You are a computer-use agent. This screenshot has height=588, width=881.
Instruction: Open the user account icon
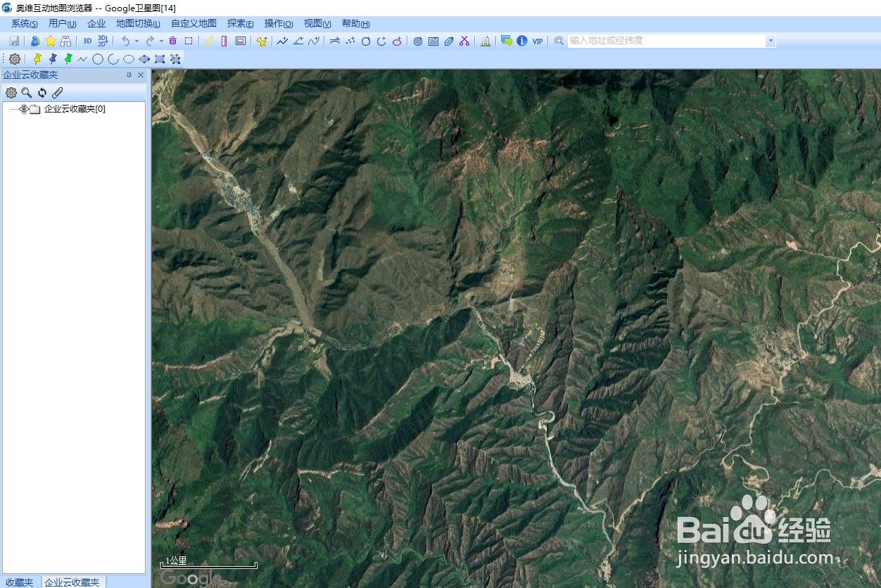tap(35, 41)
